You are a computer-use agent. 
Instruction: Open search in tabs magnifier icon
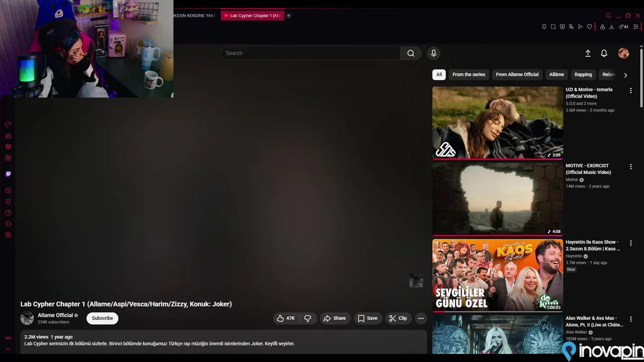pyautogui.click(x=608, y=16)
